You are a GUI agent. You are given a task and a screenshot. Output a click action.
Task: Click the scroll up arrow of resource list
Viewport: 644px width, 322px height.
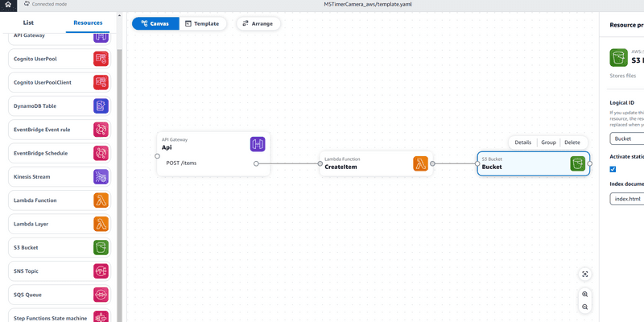(119, 15)
